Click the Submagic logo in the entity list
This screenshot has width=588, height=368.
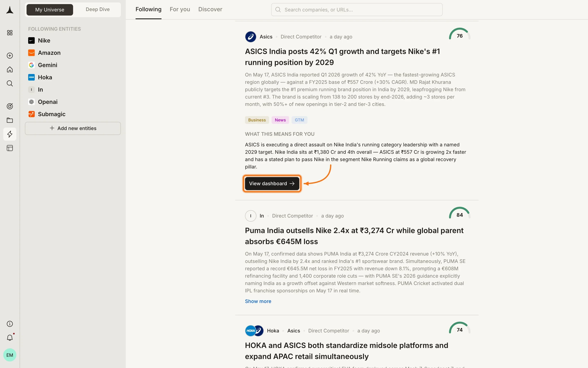[31, 114]
